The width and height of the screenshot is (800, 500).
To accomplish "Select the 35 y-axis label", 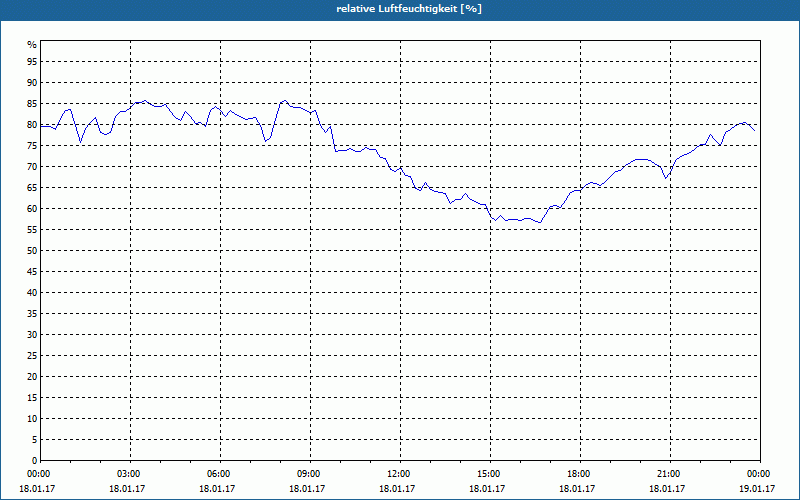I will point(32,314).
